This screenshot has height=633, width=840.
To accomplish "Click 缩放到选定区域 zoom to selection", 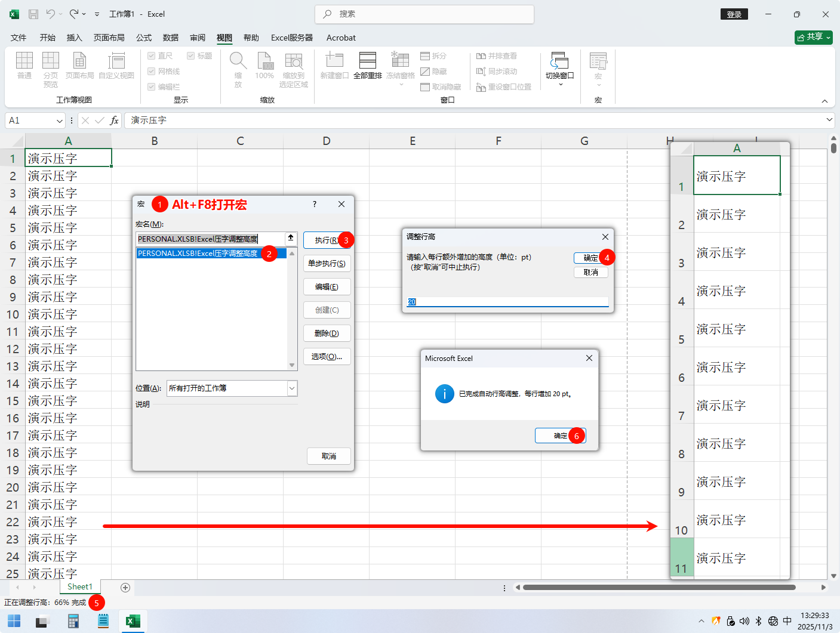I will click(x=294, y=69).
